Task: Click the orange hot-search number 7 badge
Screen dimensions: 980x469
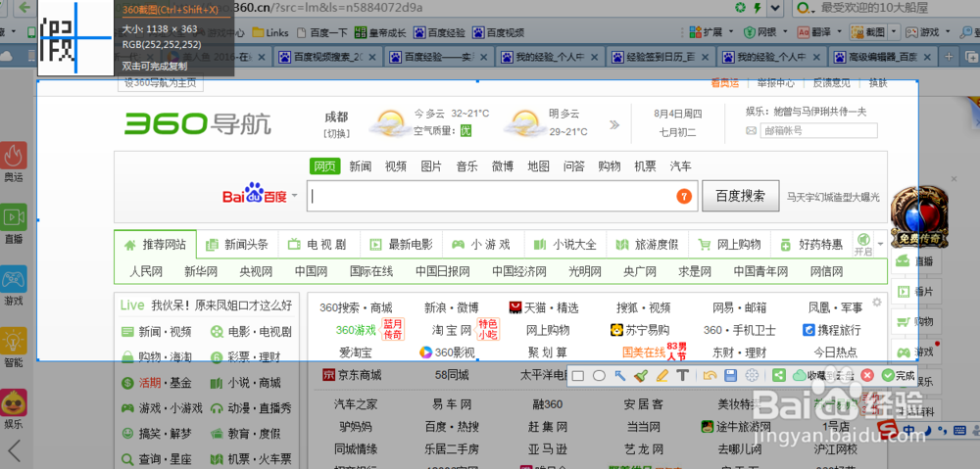Action: tap(684, 196)
